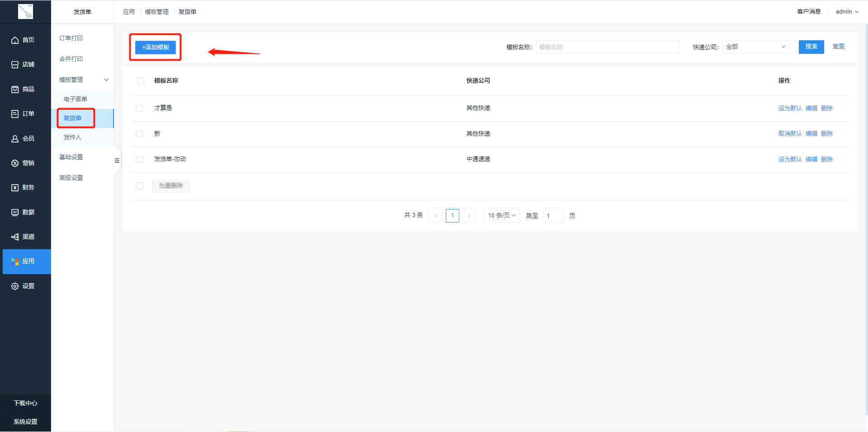868x432 pixels.
Task: Select the checkbox for 发货单-勿动 row
Action: (139, 159)
